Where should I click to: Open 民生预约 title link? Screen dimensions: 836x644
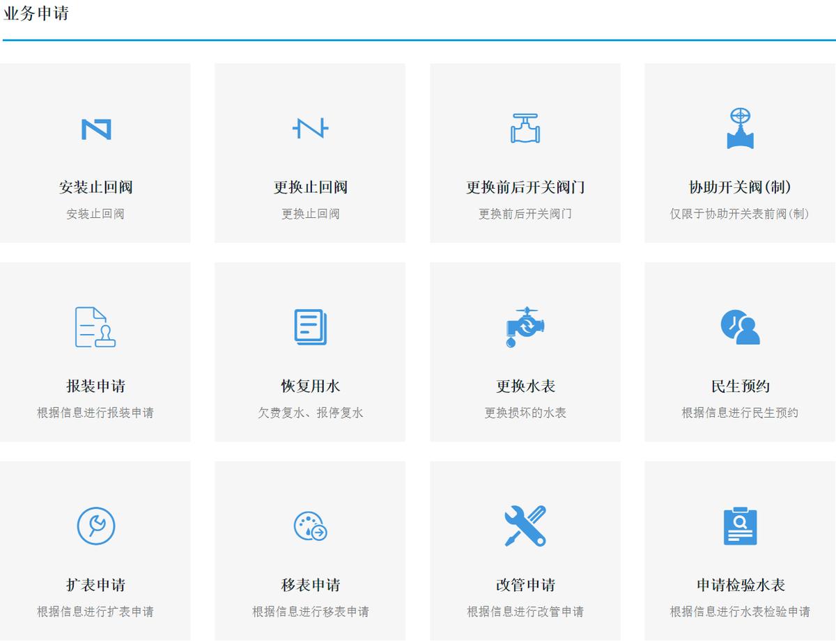(x=740, y=386)
